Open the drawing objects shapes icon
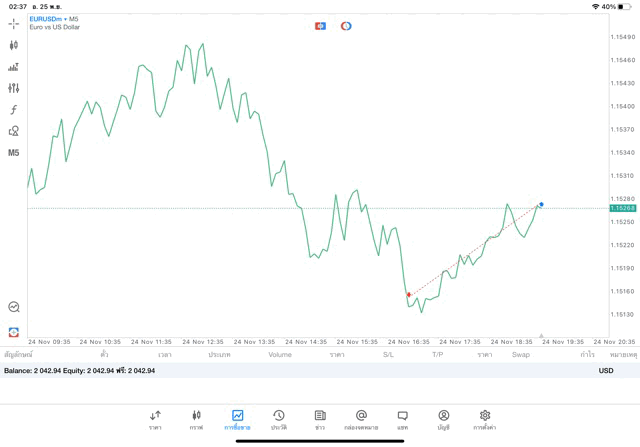640x447 pixels. [13, 131]
